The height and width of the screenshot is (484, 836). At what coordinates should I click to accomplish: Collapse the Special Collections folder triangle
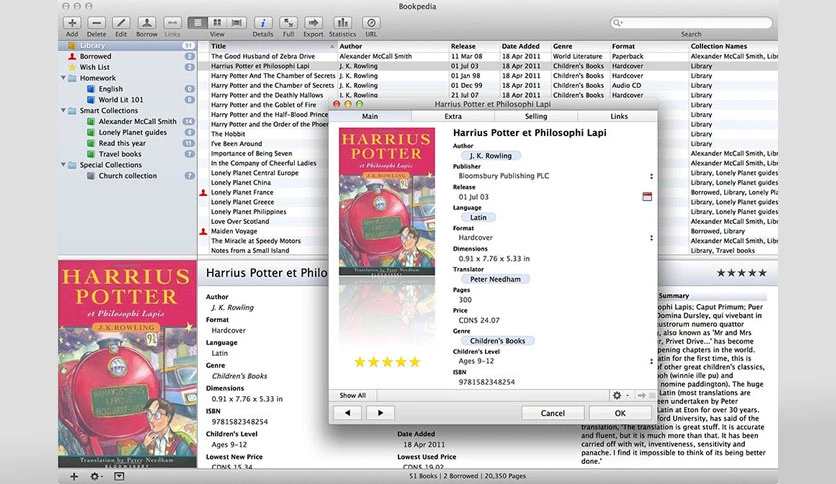point(63,165)
